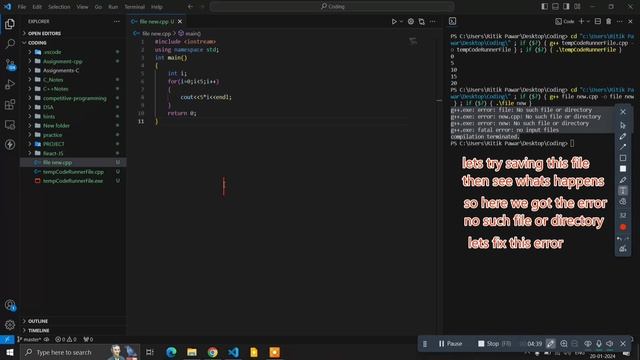Open the Edit menu
Viewport: 640px width, 360px height.
click(x=37, y=7)
